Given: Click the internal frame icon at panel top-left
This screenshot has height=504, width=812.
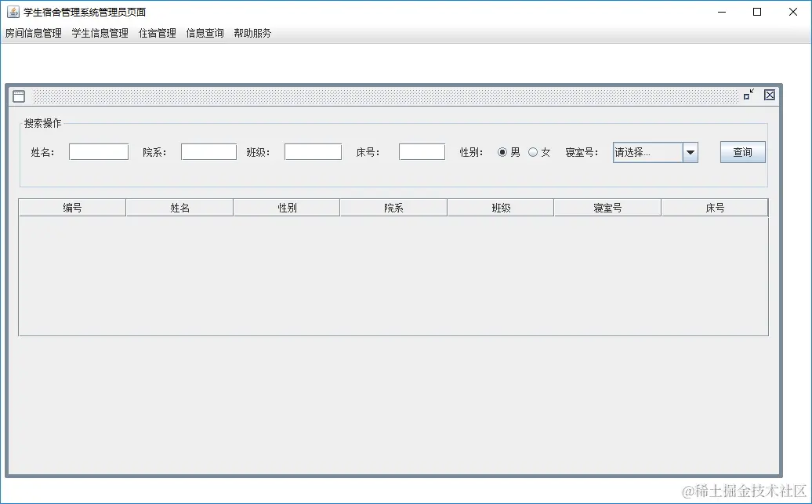Looking at the screenshot, I should pos(17,96).
